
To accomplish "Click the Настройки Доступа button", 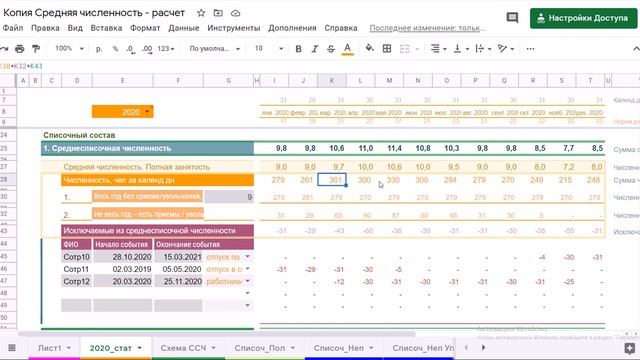I will [583, 18].
